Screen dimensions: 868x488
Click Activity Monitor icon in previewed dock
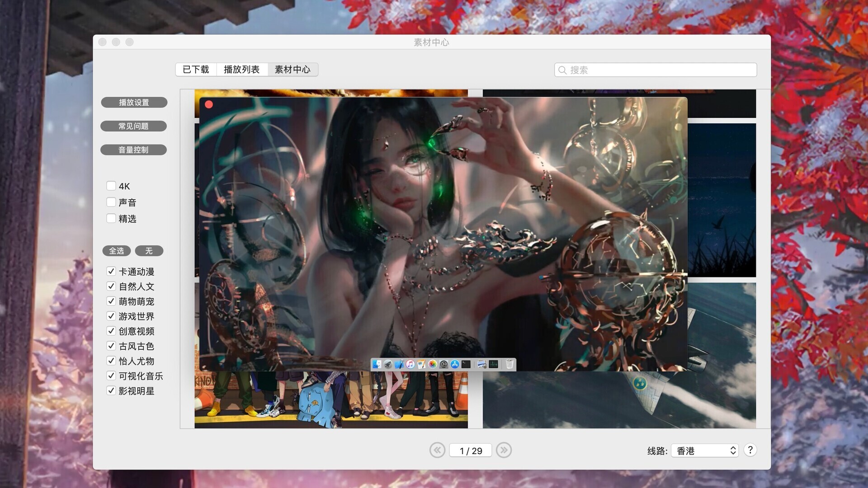click(493, 364)
